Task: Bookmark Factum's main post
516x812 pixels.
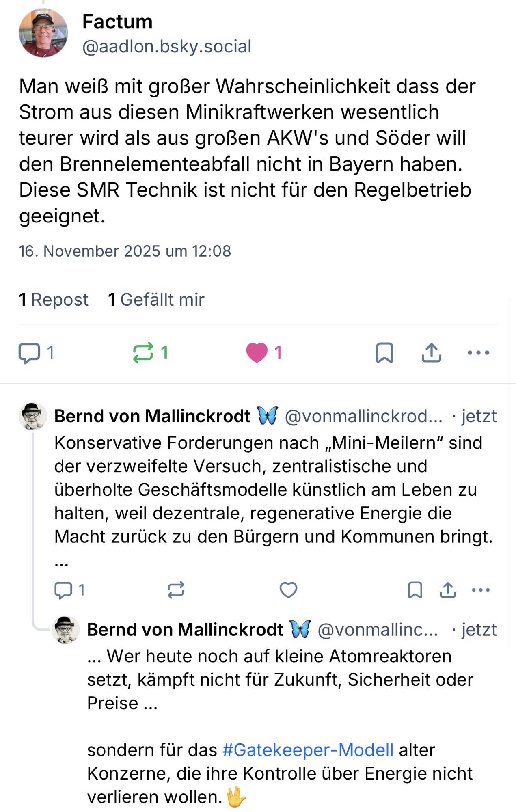Action: pos(384,352)
